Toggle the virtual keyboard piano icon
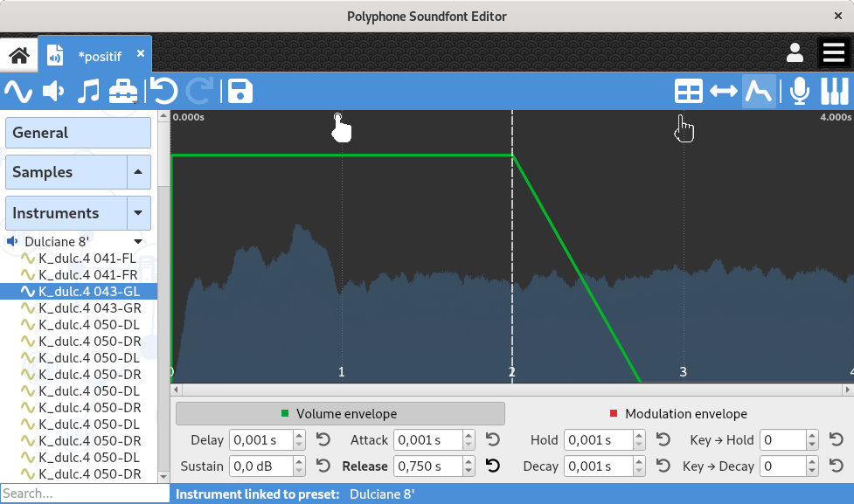The image size is (854, 504). 835,91
